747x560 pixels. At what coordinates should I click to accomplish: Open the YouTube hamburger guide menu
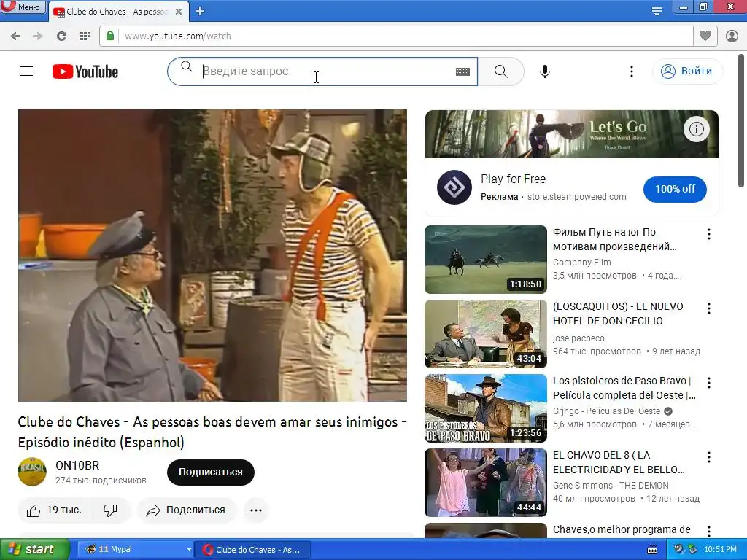(26, 71)
